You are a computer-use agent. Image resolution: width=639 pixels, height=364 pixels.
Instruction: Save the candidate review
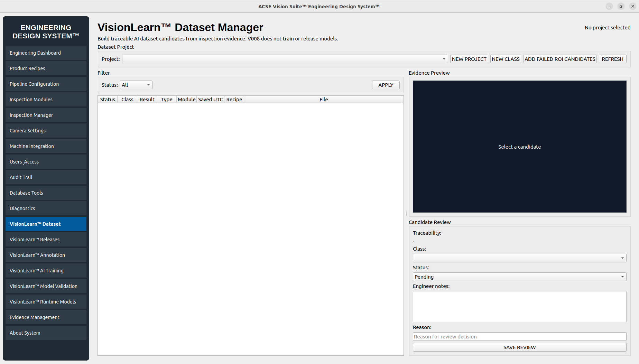click(x=519, y=347)
